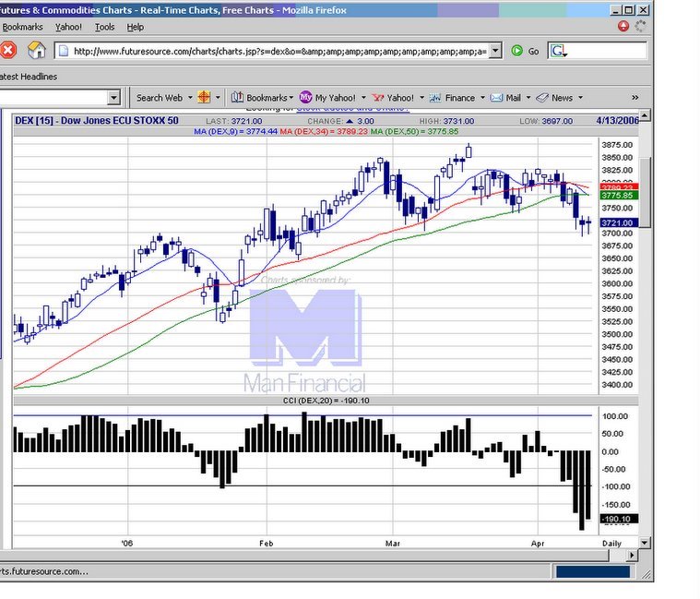Image resolution: width=700 pixels, height=599 pixels.
Task: Click the LAST: 3721.00 value
Action: pos(234,121)
